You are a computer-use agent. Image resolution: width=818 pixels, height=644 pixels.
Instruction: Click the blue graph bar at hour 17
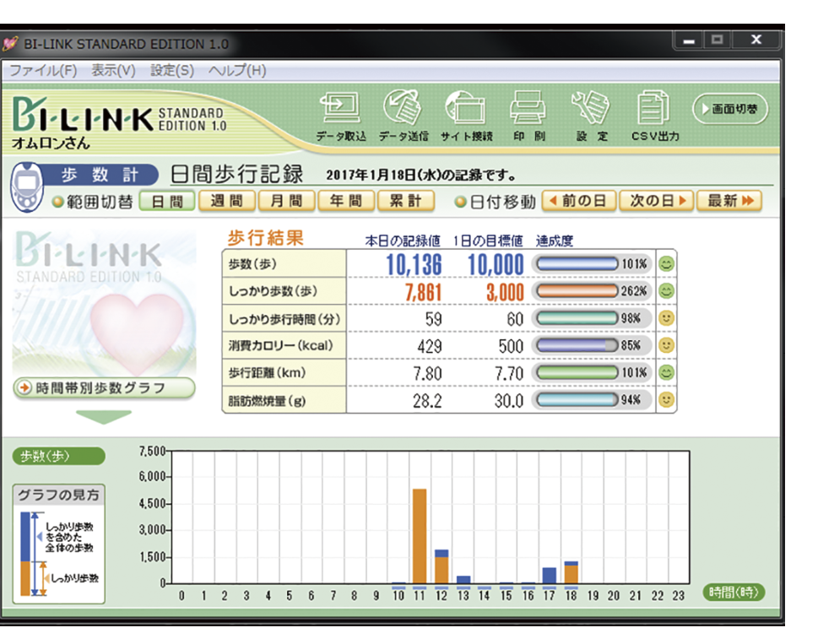550,575
